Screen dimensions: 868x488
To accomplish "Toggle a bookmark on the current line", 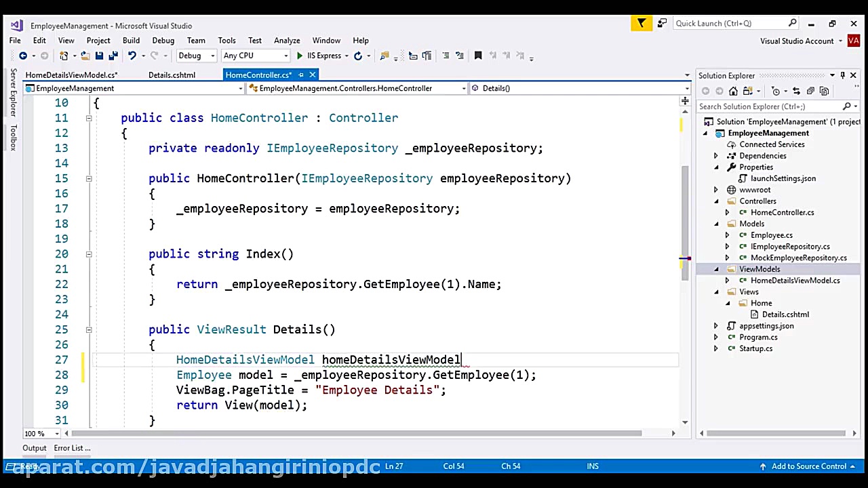I will [x=478, y=55].
